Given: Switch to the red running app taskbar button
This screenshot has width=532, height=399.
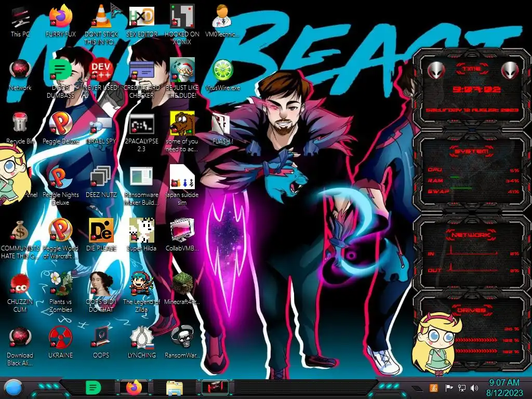Looking at the screenshot, I should 215,388.
